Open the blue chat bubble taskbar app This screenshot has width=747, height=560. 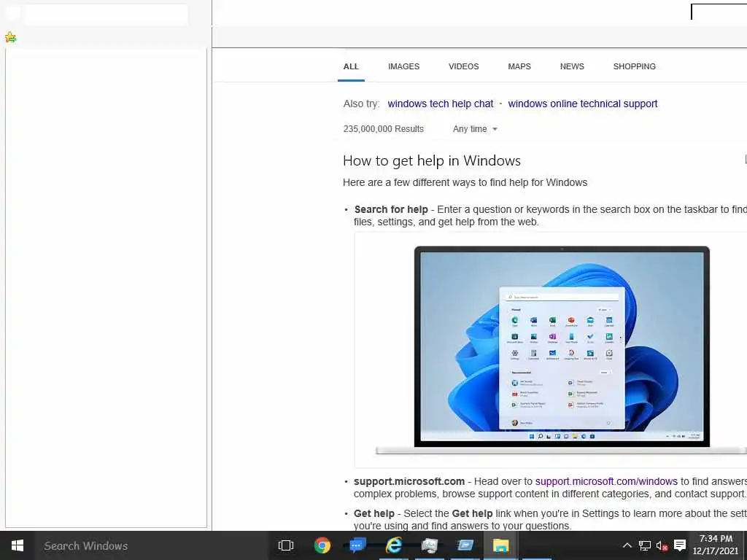click(x=357, y=545)
